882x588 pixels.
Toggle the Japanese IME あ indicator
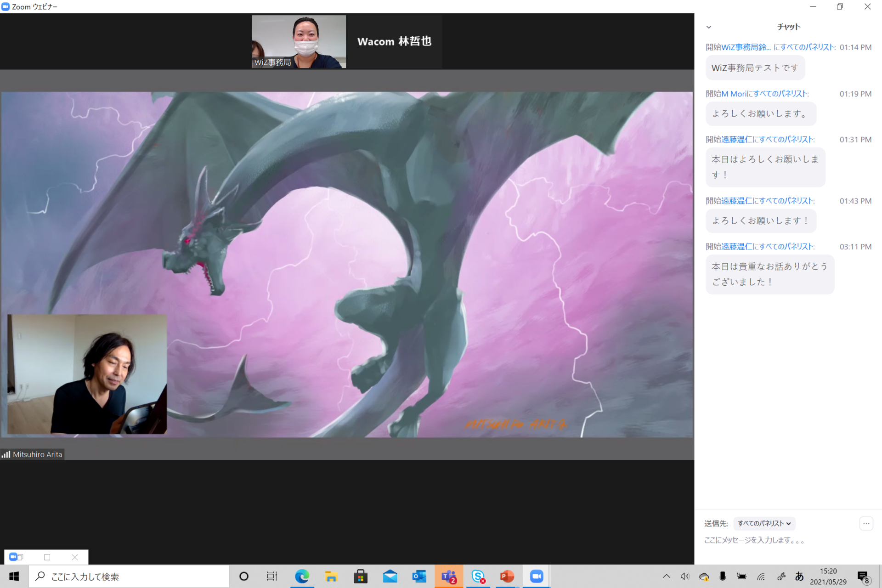[799, 576]
